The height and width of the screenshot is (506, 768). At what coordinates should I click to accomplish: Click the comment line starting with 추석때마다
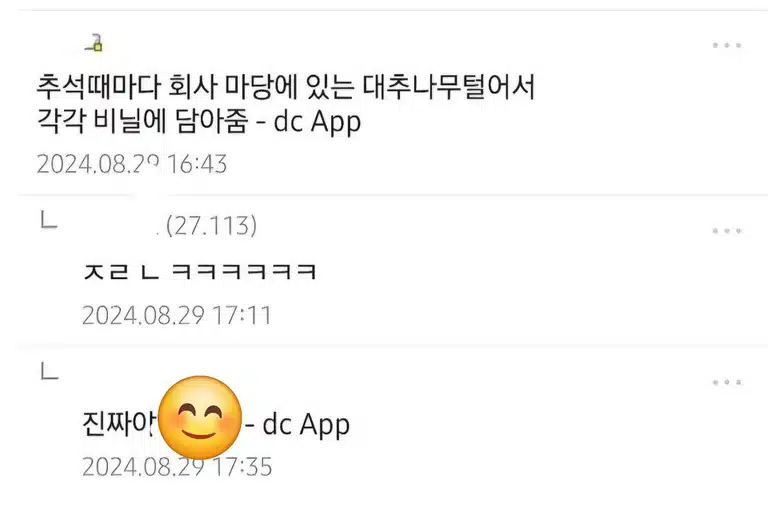(287, 88)
